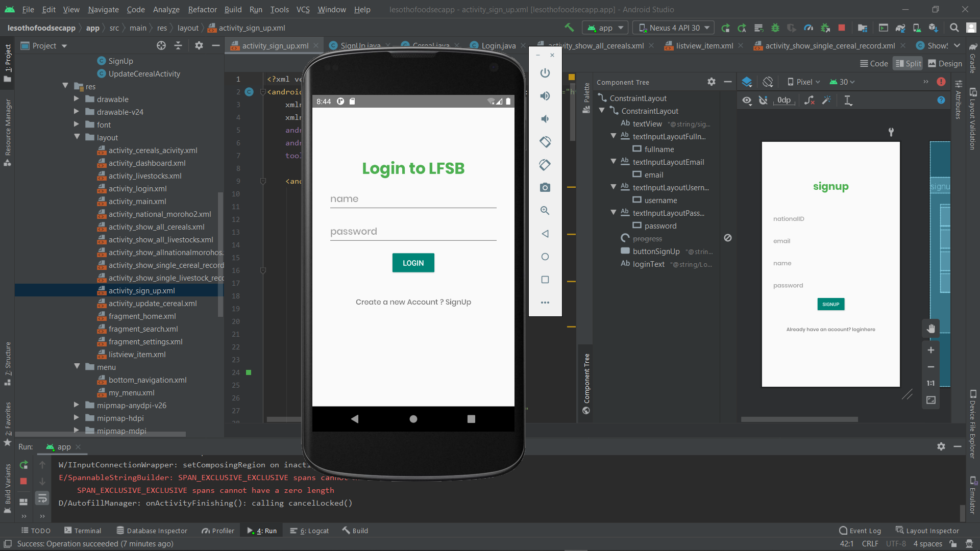Click the emulator volume up icon
The width and height of the screenshot is (980, 551).
pos(545,96)
